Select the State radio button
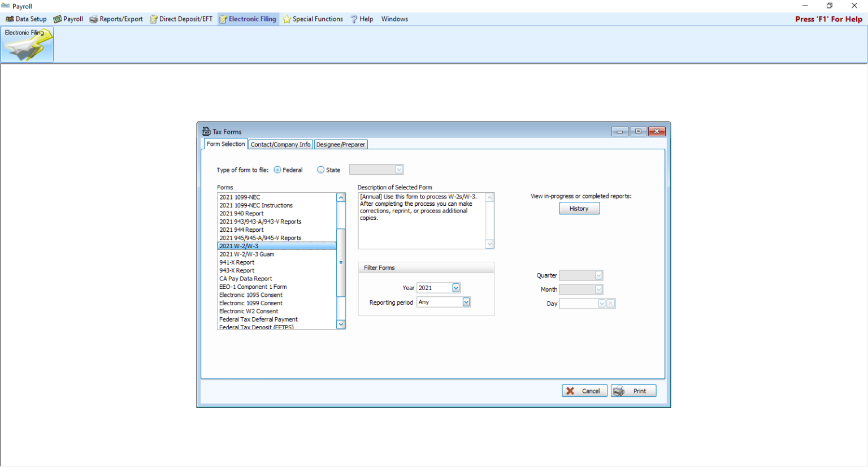Viewport: 868px width, 467px height. (x=321, y=170)
